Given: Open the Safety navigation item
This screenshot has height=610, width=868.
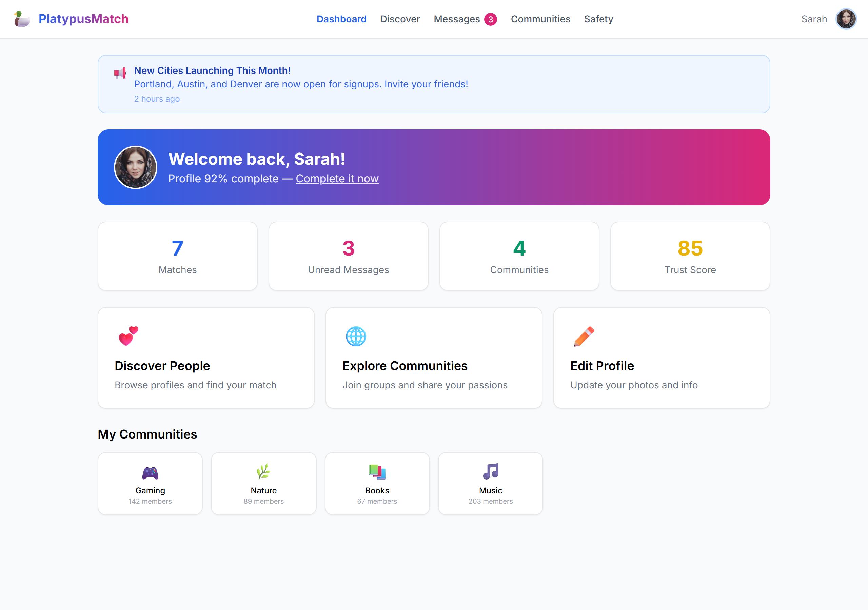Looking at the screenshot, I should pyautogui.click(x=598, y=19).
